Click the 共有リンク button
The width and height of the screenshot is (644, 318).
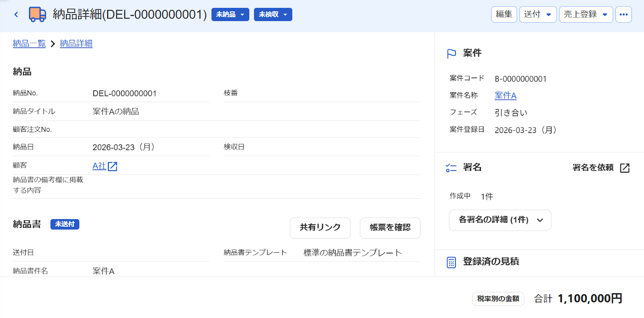click(320, 228)
